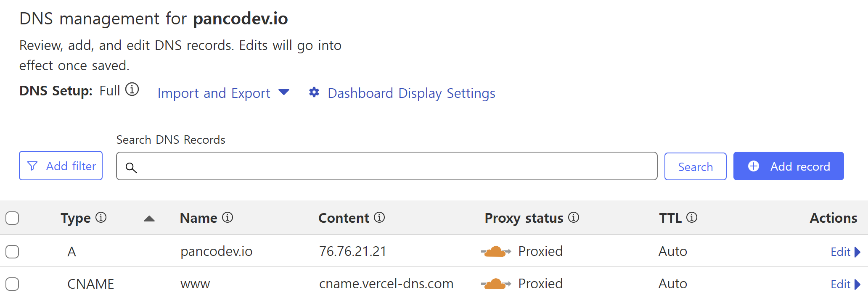Open the Import and Export dropdown
Screen dimensions: 868x295
point(223,93)
